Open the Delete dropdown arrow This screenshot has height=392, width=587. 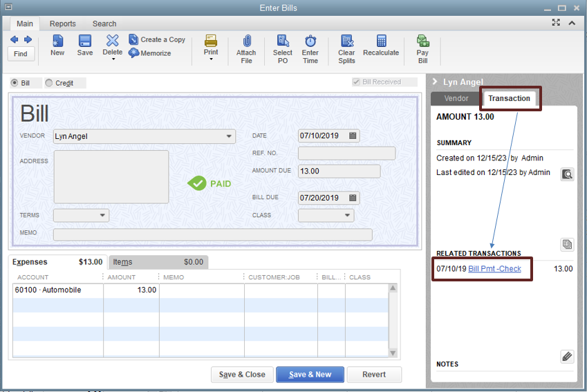pyautogui.click(x=113, y=59)
